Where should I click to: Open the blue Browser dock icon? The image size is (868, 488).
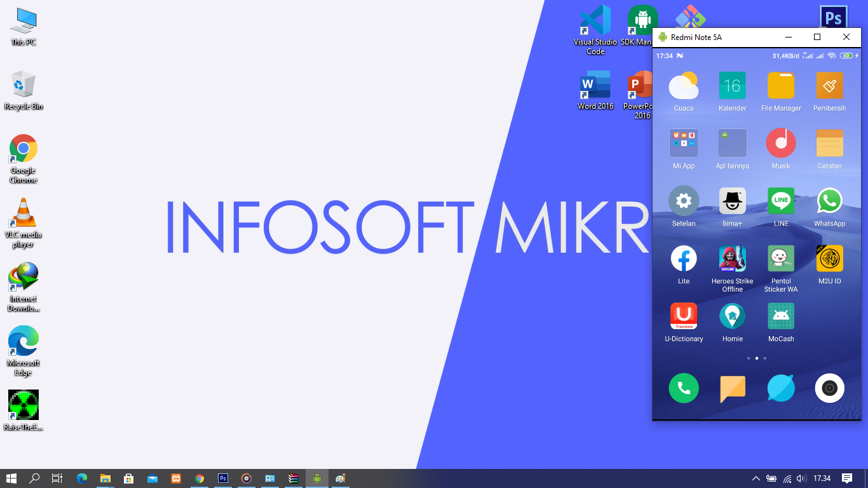781,388
